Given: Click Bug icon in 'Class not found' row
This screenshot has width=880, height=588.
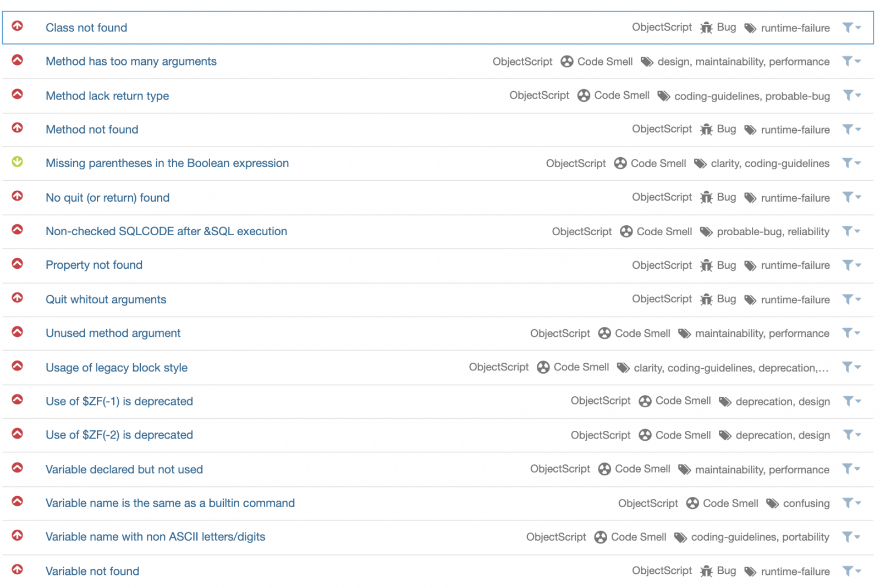Looking at the screenshot, I should (706, 27).
